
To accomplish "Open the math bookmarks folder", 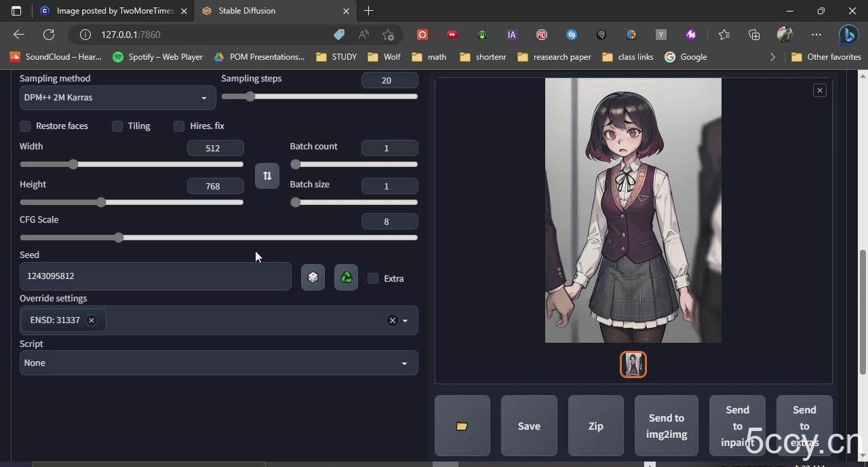I will pos(429,57).
